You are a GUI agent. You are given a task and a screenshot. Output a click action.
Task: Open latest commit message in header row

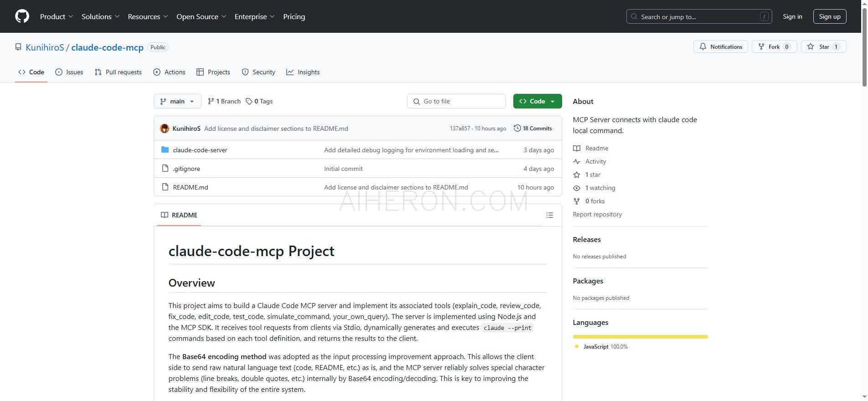click(276, 129)
